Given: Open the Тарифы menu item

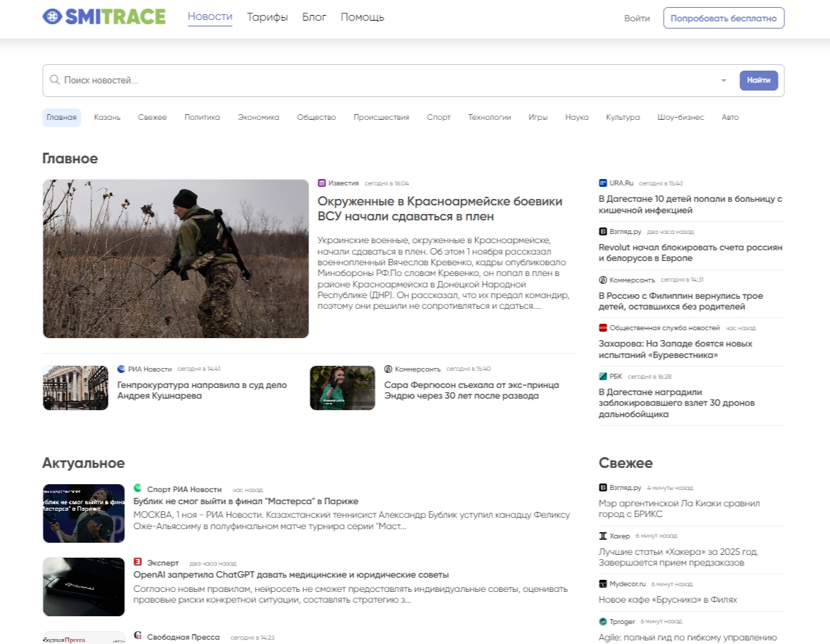Looking at the screenshot, I should click(267, 16).
